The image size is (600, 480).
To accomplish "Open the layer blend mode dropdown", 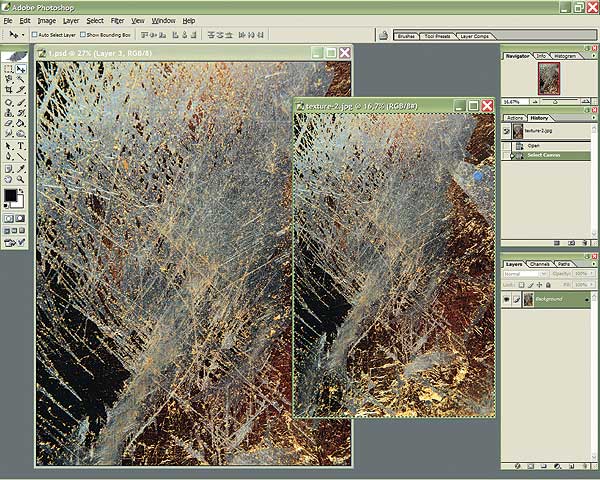I will (527, 273).
